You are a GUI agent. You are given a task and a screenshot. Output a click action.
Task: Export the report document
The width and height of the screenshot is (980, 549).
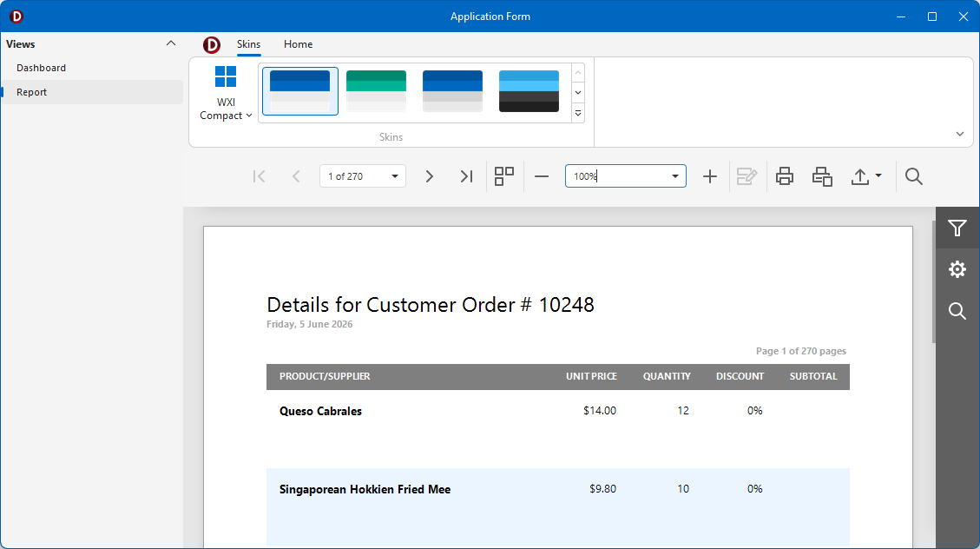pyautogui.click(x=860, y=176)
